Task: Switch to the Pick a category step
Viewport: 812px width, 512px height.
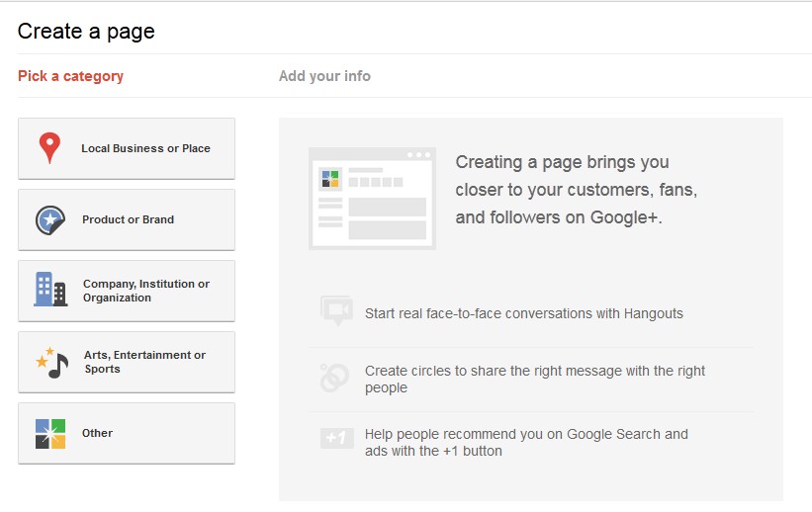Action: click(70, 76)
